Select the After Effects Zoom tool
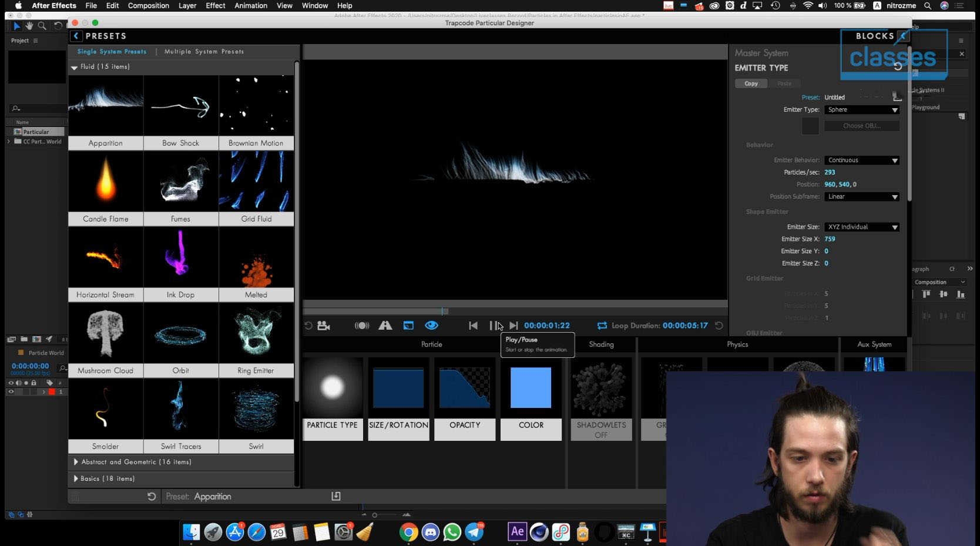The height and width of the screenshot is (546, 980). tap(42, 26)
